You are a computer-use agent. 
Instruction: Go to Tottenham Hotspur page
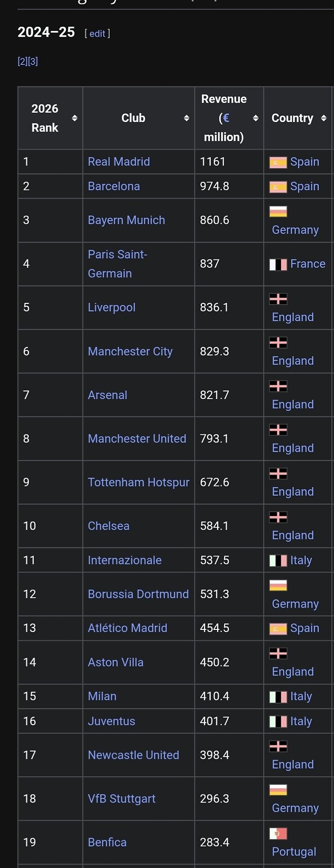pos(138,482)
